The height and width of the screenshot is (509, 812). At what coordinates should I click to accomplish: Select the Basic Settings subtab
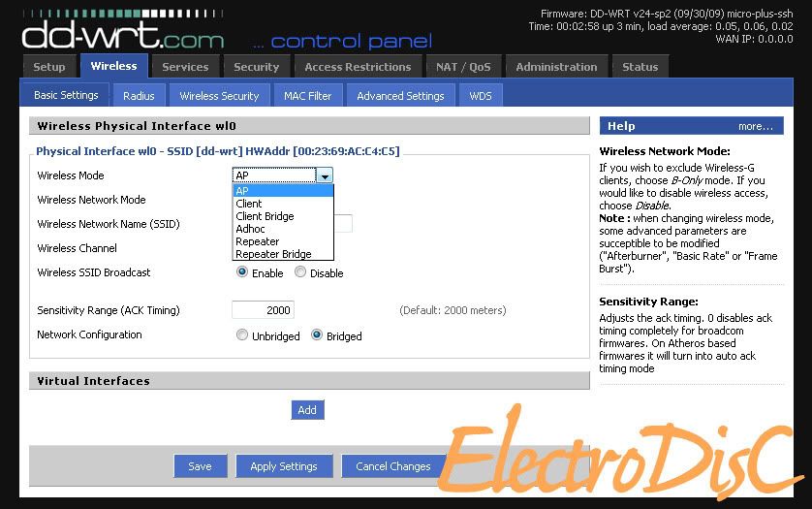point(66,95)
